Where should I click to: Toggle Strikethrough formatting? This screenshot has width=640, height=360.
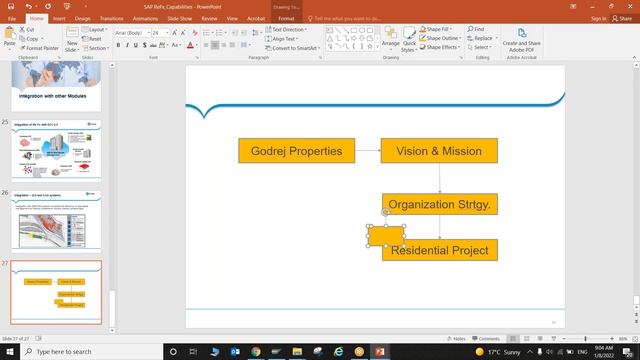pos(153,45)
